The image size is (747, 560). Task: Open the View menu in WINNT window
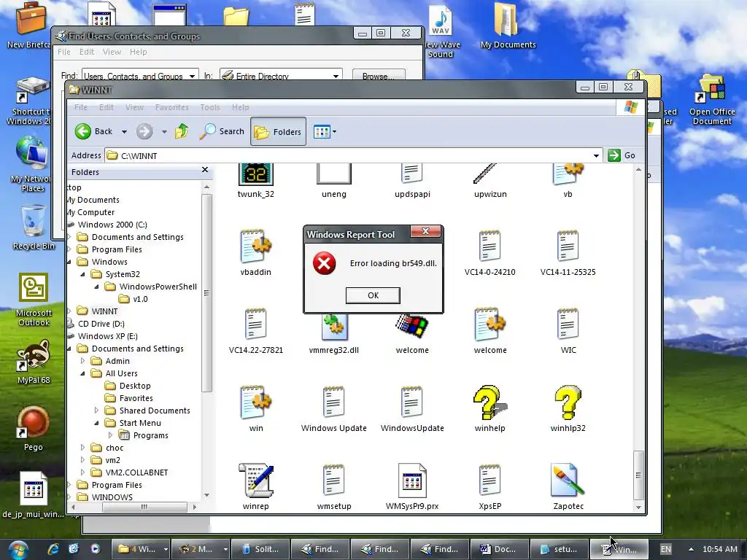click(134, 107)
